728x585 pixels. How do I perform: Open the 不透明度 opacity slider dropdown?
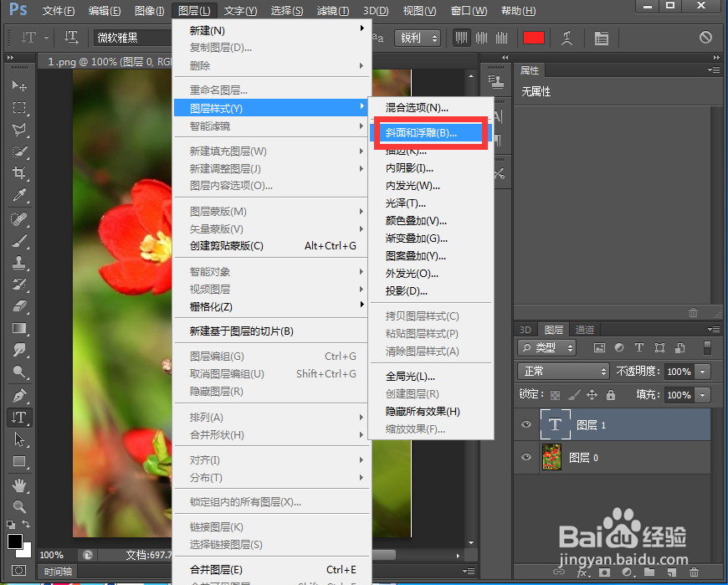tap(703, 372)
